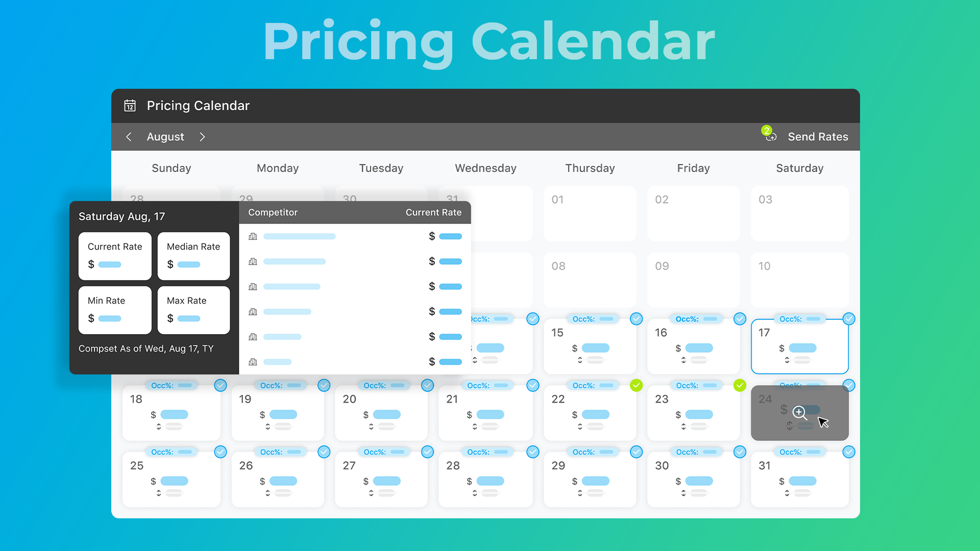
Task: Go to next month with right chevron
Action: (x=203, y=137)
